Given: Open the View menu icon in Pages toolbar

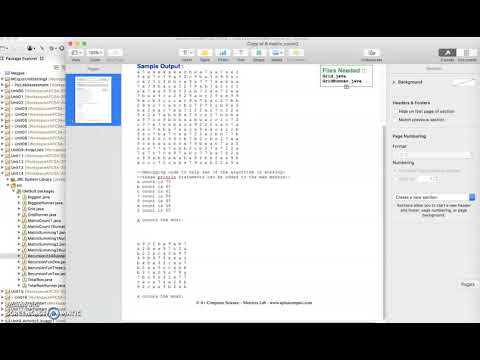Looking at the screenshot, I should pyautogui.click(x=76, y=53).
